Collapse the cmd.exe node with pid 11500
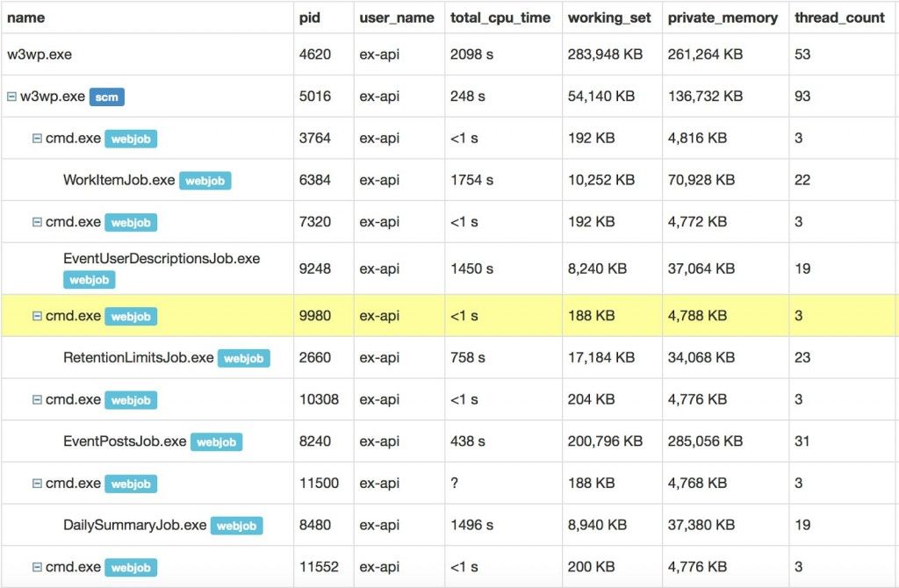 [x=37, y=484]
